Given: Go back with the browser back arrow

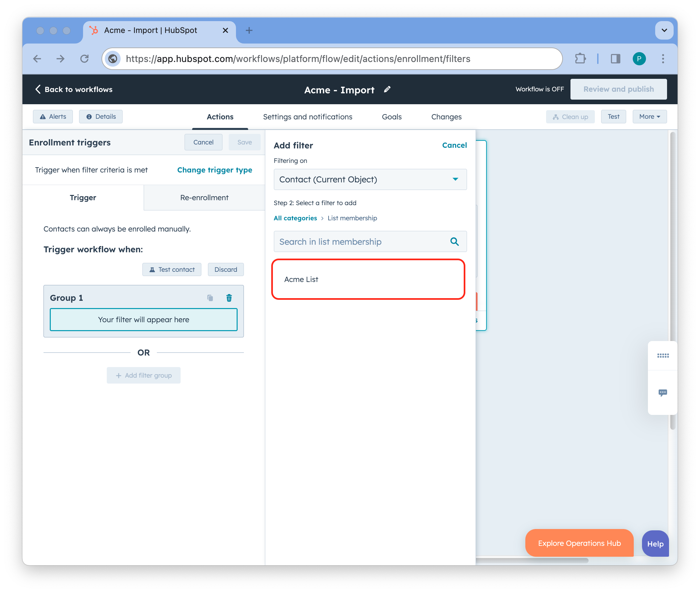Looking at the screenshot, I should click(x=37, y=59).
